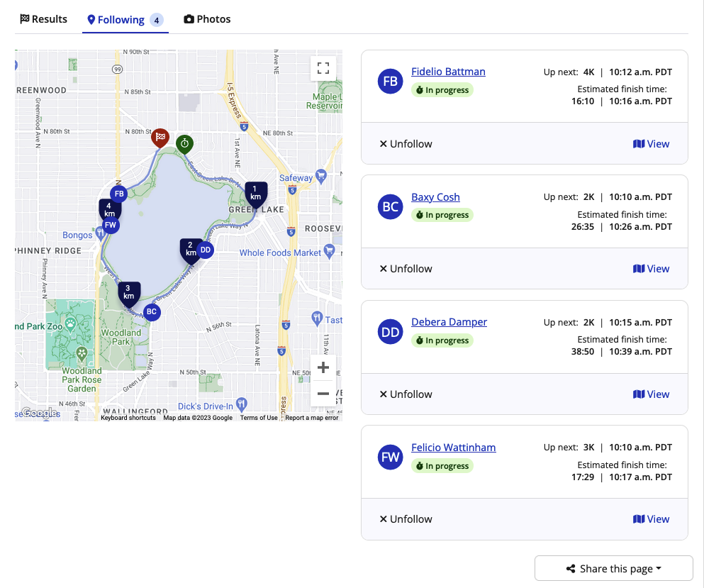Unfollow Felicio Wattinham

(x=406, y=519)
